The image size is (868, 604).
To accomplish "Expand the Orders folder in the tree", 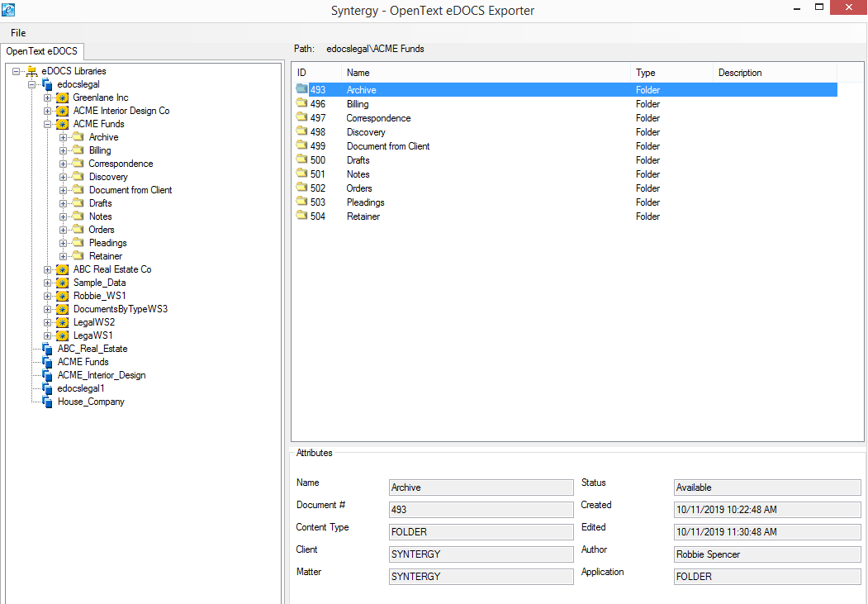I will [63, 230].
